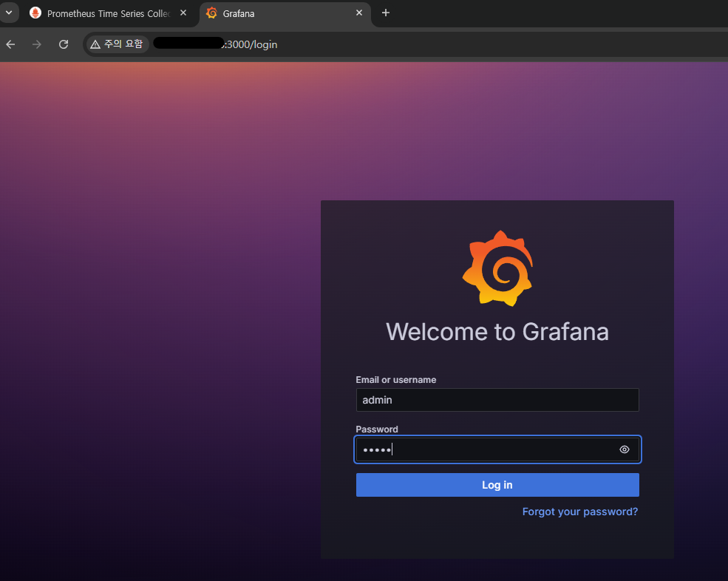The height and width of the screenshot is (581, 728).
Task: Open the tab search dropdown chevron
Action: click(9, 13)
